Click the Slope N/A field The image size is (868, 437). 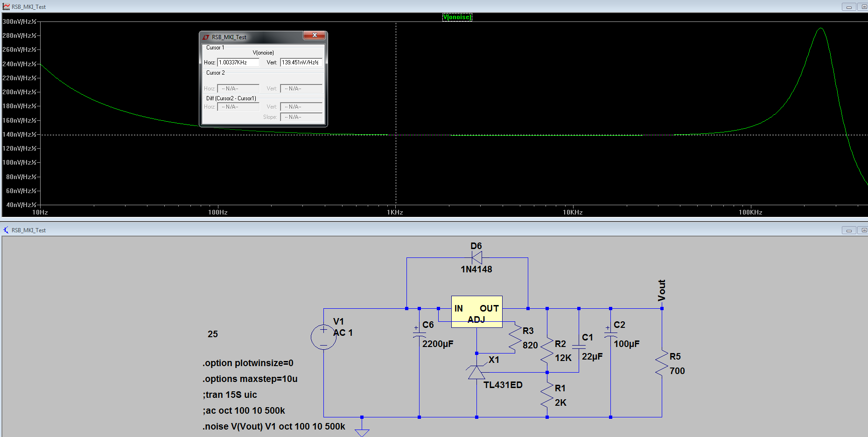(301, 117)
